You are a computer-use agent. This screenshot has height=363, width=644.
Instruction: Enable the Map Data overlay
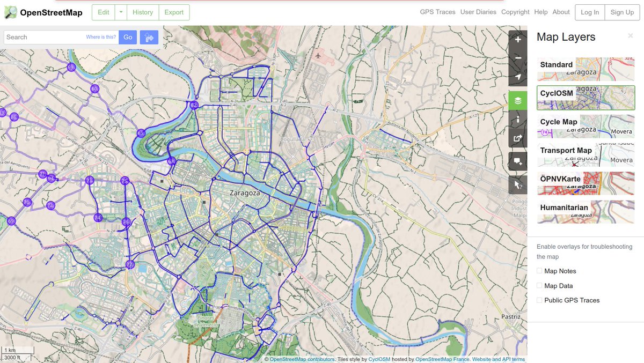coord(539,285)
